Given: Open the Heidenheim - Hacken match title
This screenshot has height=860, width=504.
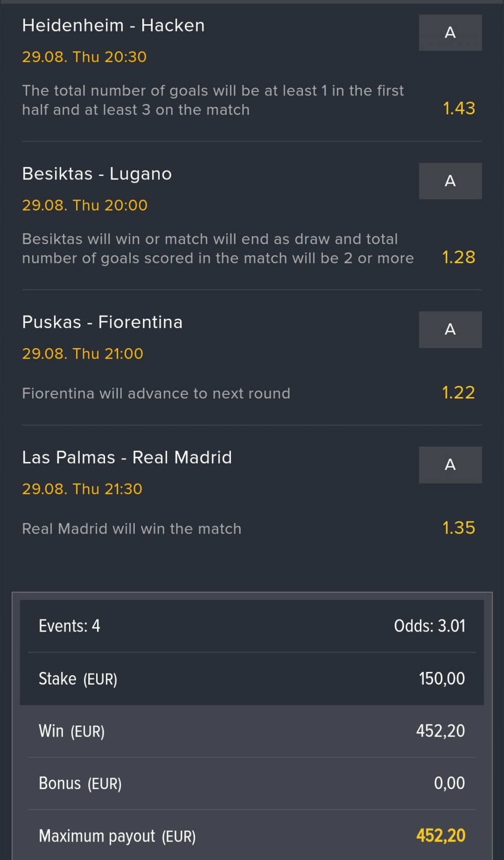Looking at the screenshot, I should click(x=113, y=25).
